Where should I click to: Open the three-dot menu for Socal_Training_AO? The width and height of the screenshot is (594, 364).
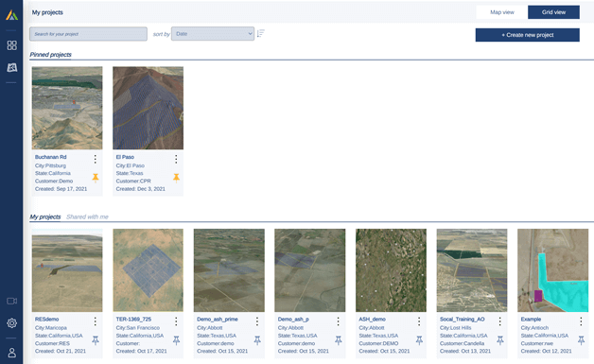point(500,321)
